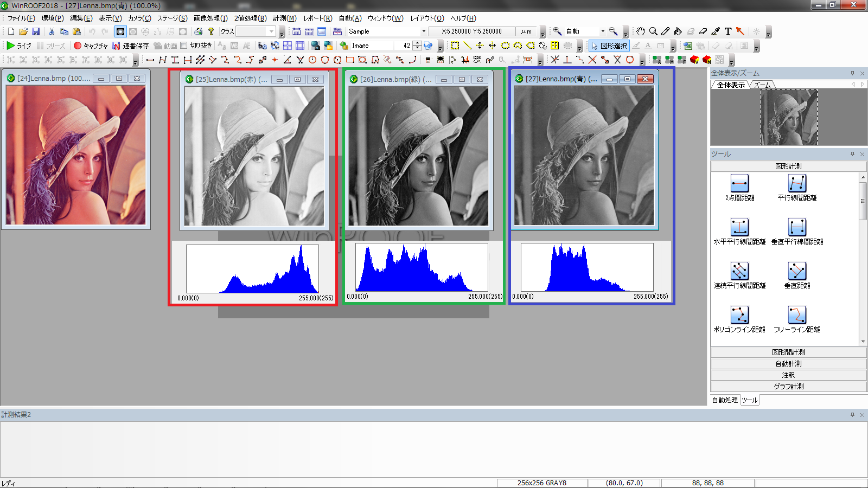
Task: Choose the continuous parallel distance (連続平行線間距離) tool
Action: point(739,275)
